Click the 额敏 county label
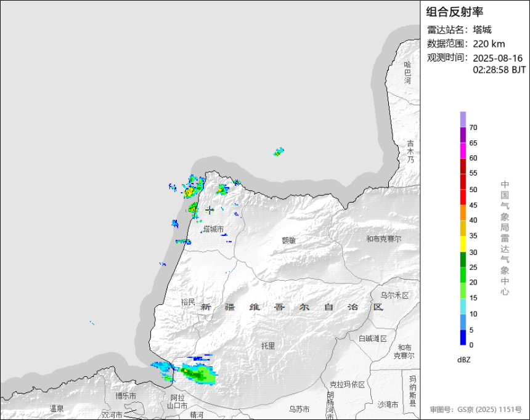 (x=289, y=240)
